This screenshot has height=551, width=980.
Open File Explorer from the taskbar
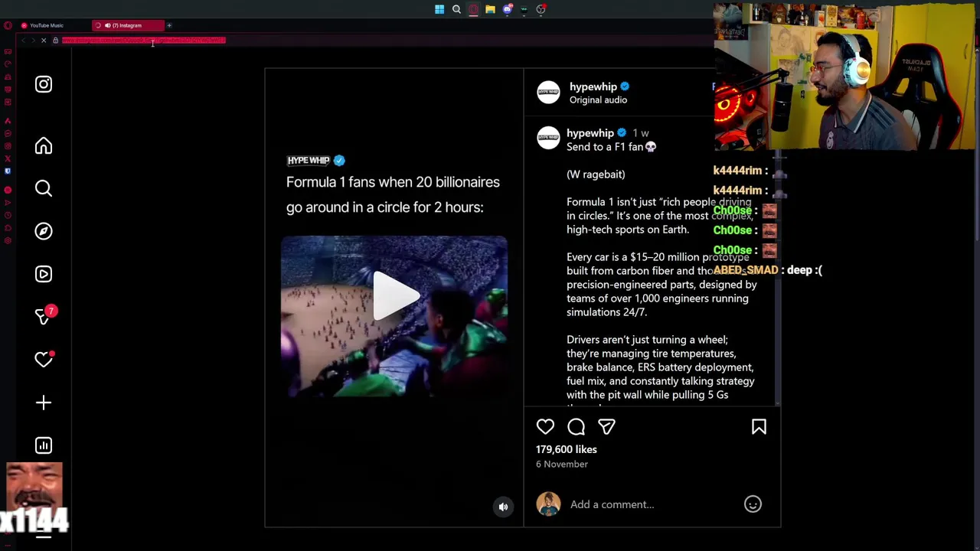(x=490, y=9)
